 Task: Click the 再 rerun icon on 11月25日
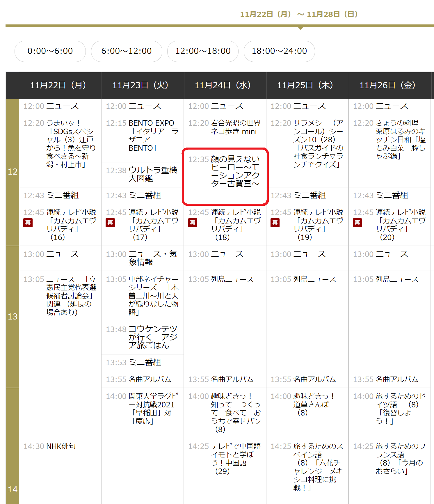coord(275,223)
